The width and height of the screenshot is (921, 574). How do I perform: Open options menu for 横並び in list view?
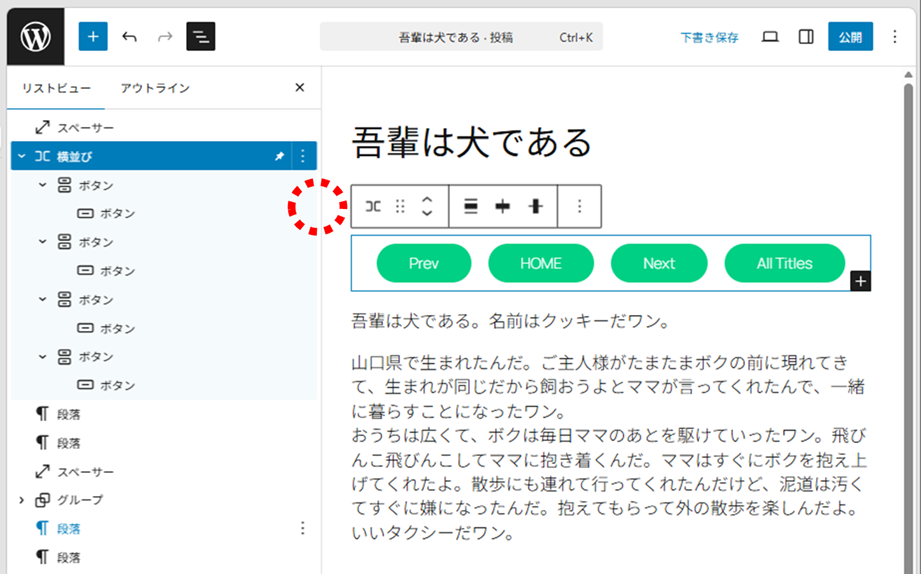click(304, 157)
